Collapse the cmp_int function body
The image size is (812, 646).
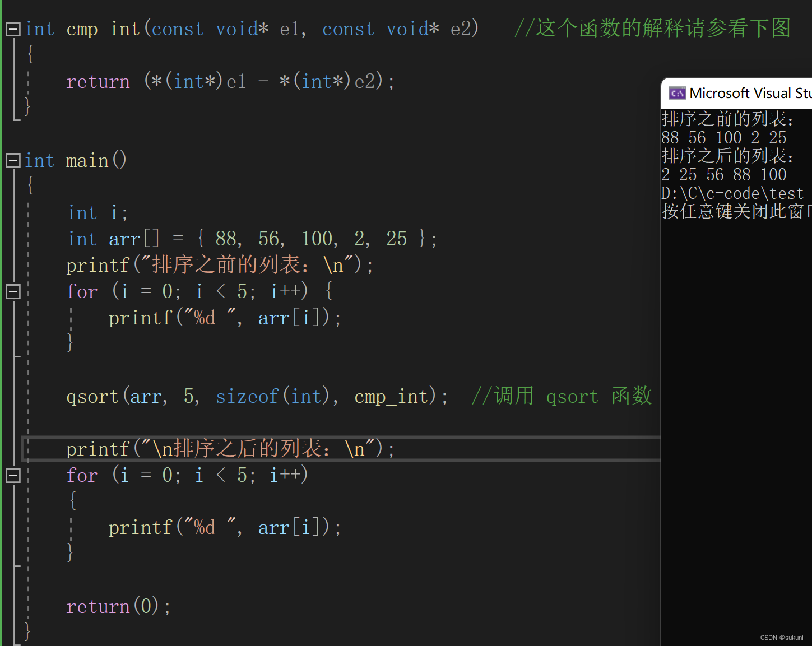(x=12, y=29)
